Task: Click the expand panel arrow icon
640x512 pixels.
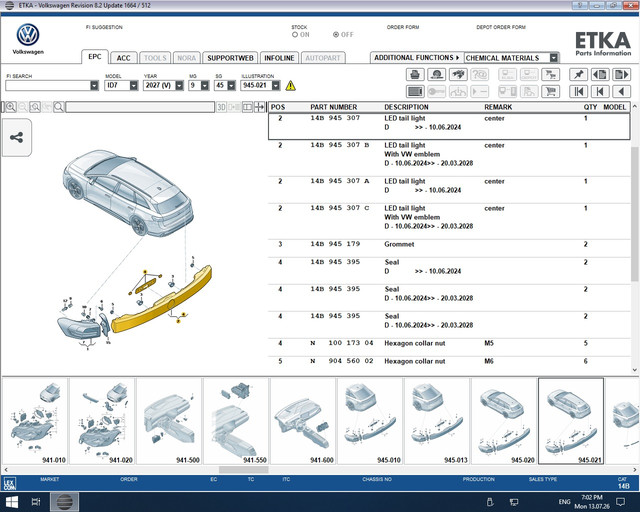Action: 260,107
